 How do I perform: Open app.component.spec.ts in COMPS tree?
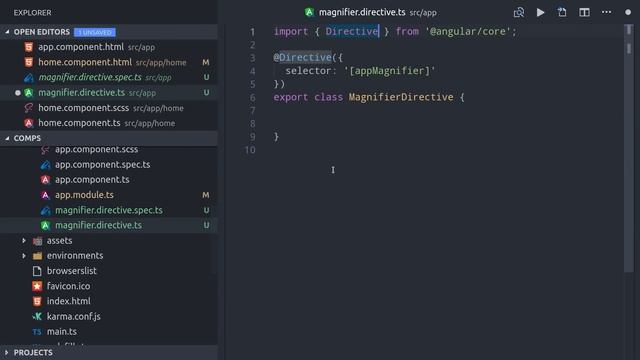click(x=109, y=164)
